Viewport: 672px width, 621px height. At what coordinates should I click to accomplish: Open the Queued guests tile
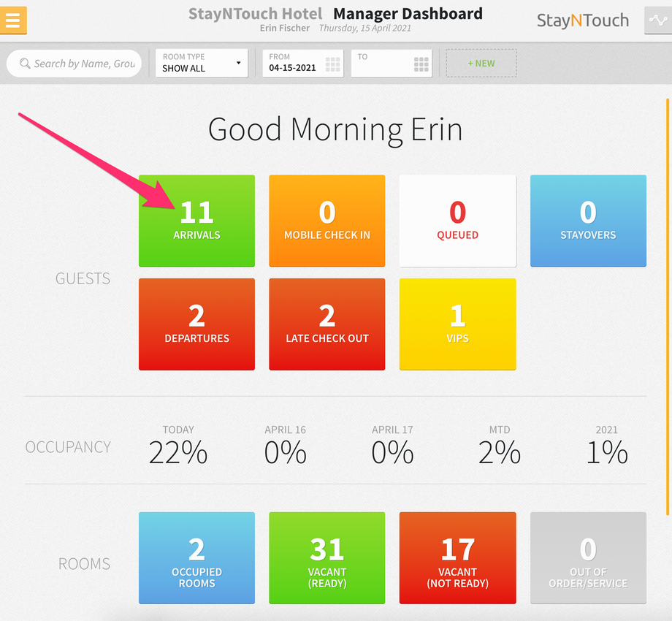point(458,221)
